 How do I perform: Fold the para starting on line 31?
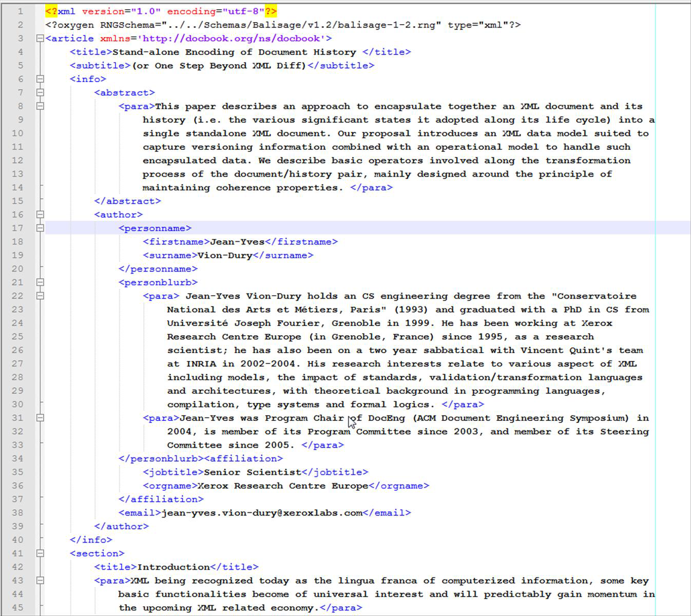pyautogui.click(x=40, y=418)
